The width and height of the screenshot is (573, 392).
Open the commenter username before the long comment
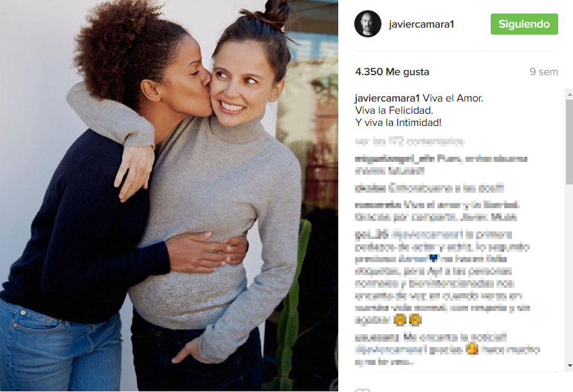371,235
